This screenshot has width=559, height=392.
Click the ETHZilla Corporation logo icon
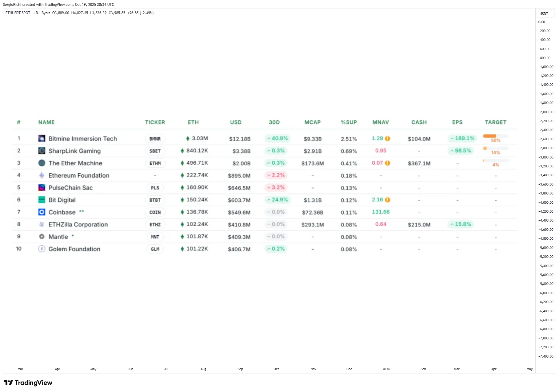pyautogui.click(x=42, y=224)
